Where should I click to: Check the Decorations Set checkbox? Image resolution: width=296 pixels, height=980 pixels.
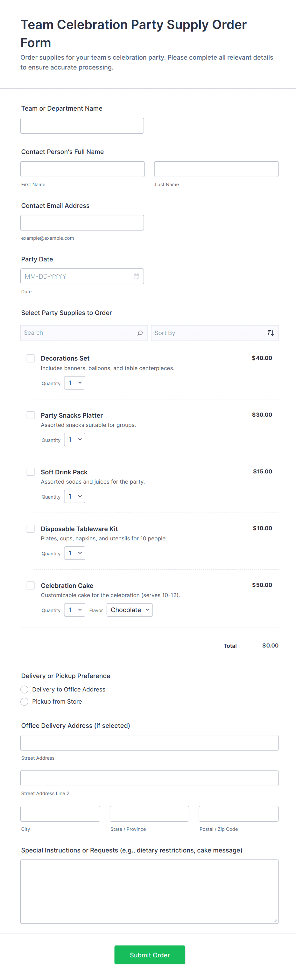[31, 358]
